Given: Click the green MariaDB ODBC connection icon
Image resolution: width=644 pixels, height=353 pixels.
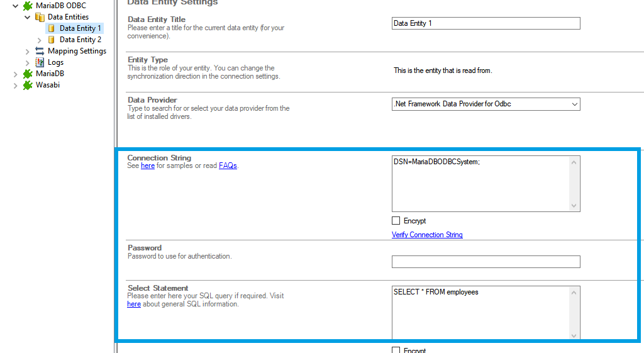Looking at the screenshot, I should (28, 6).
